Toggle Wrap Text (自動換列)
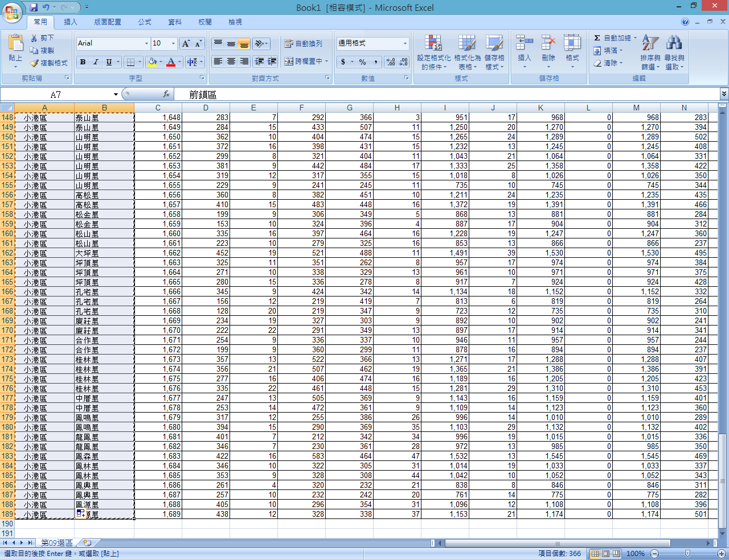Screen dimensions: 729x560 pyautogui.click(x=303, y=44)
